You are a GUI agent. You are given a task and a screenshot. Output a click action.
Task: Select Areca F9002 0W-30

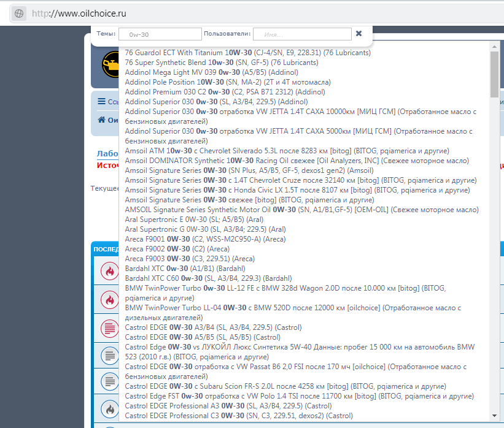pyautogui.click(x=177, y=249)
